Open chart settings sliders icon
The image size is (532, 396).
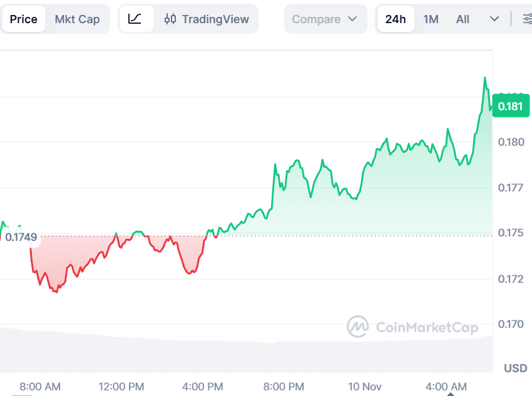526,19
